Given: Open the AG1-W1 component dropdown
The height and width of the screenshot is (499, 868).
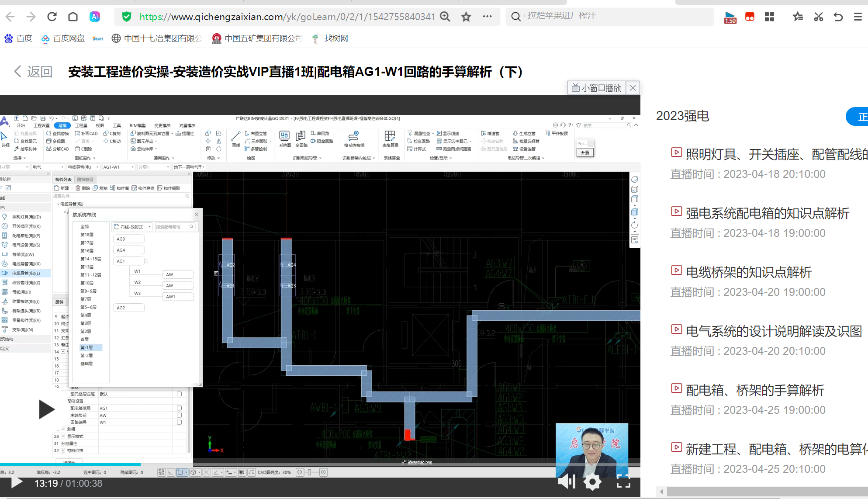Looking at the screenshot, I should 118,167.
